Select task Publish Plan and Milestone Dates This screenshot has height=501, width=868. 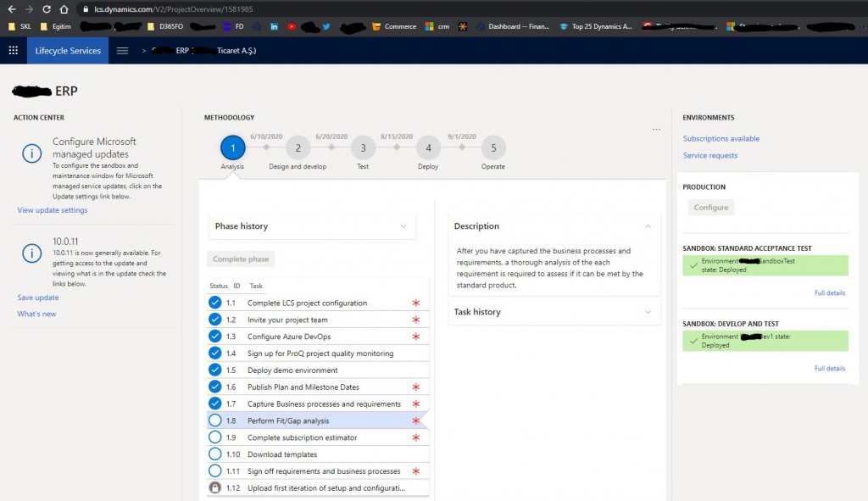[x=319, y=387]
